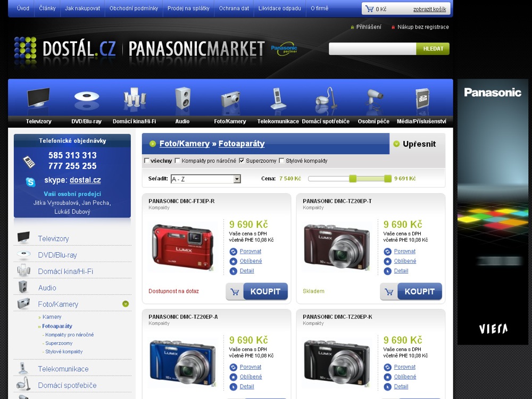Open 'Obchodní podmínky' in top menu
This screenshot has width=532, height=399.
click(134, 9)
